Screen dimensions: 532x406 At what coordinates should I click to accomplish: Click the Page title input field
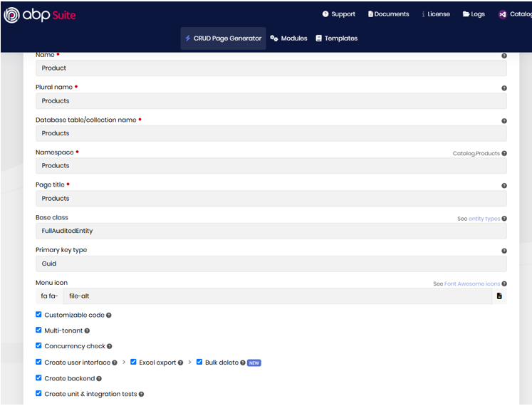(x=271, y=199)
